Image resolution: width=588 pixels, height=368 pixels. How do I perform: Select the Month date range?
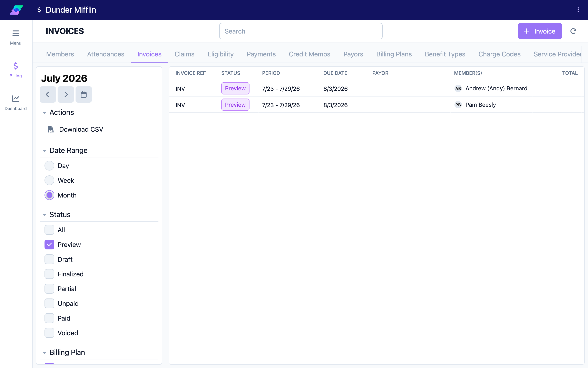pyautogui.click(x=49, y=195)
